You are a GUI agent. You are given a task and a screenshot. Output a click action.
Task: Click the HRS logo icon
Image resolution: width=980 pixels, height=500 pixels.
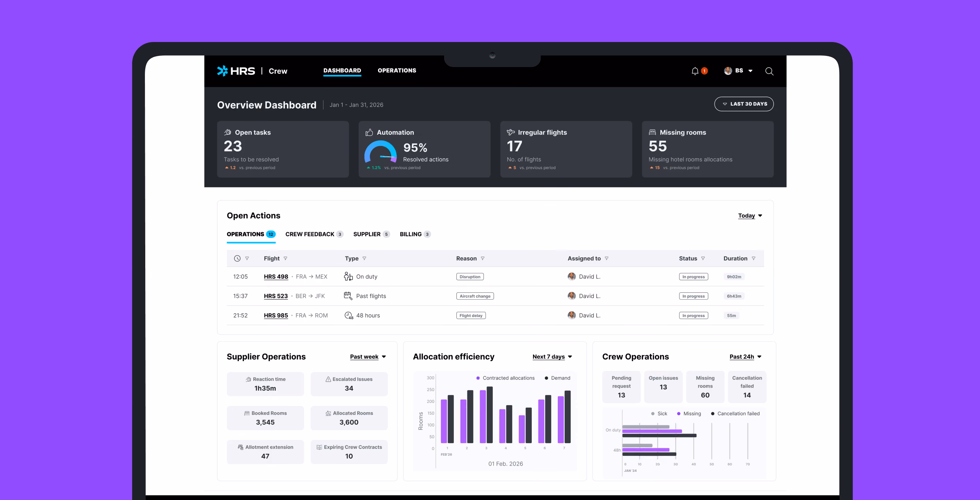(222, 71)
